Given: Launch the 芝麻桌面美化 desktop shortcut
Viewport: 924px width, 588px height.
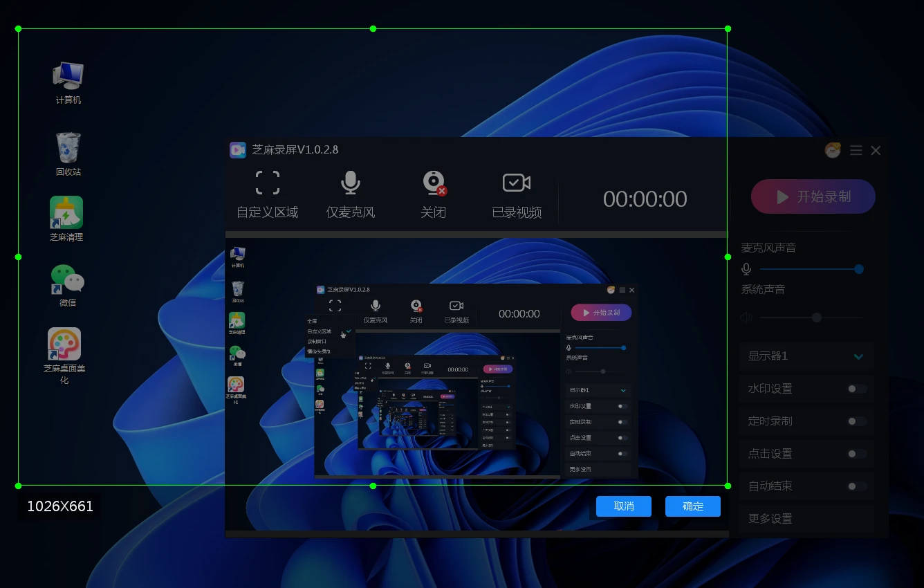Looking at the screenshot, I should pyautogui.click(x=64, y=356).
